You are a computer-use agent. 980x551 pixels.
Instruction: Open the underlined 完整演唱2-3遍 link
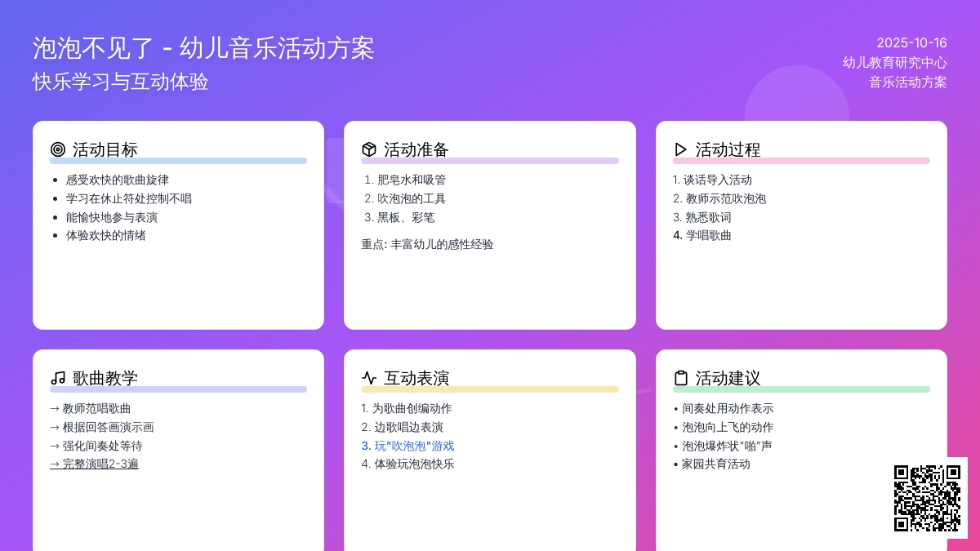pos(94,464)
